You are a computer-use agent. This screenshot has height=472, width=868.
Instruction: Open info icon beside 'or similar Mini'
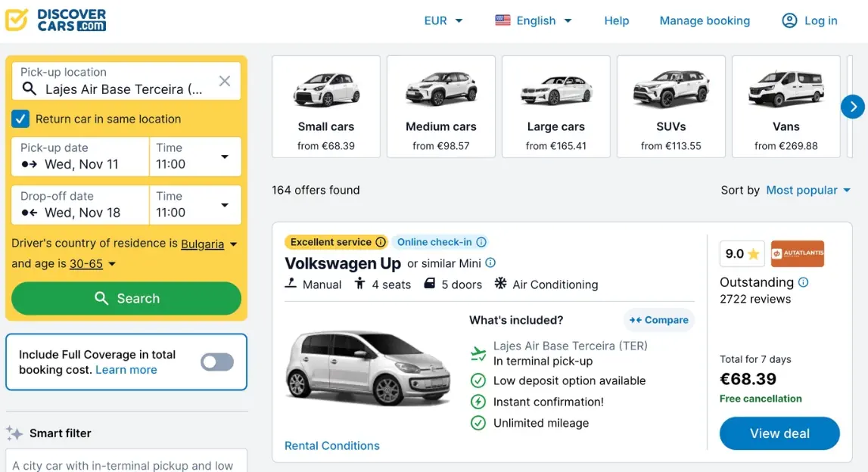tap(490, 262)
